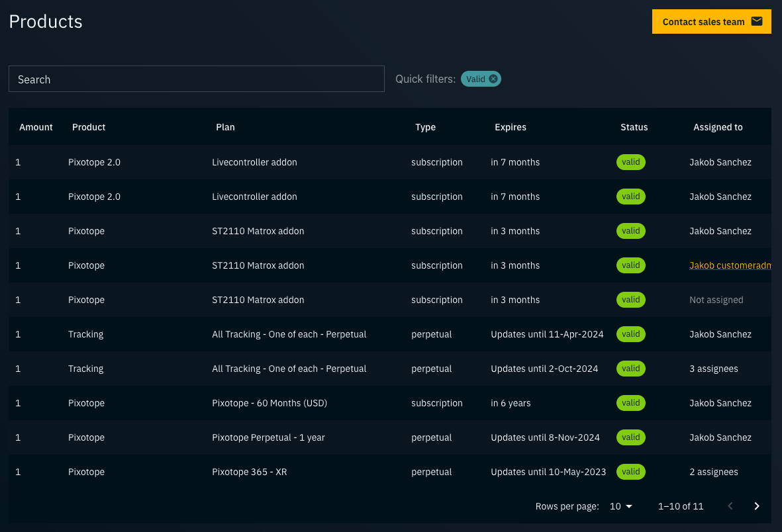Image resolution: width=782 pixels, height=532 pixels.
Task: Sort the table by the Expires column
Action: (511, 127)
